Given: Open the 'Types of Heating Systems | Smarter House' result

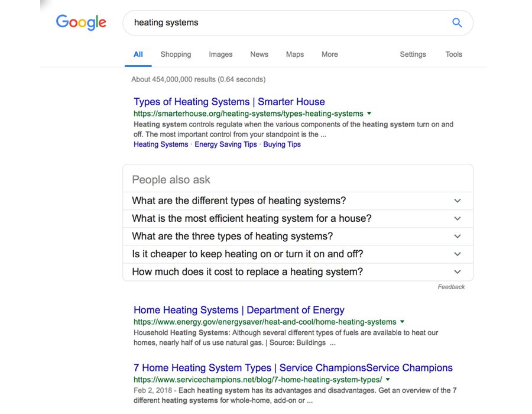Looking at the screenshot, I should coord(229,102).
